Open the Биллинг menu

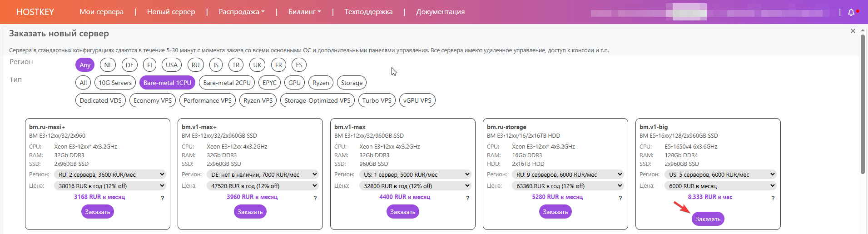304,12
